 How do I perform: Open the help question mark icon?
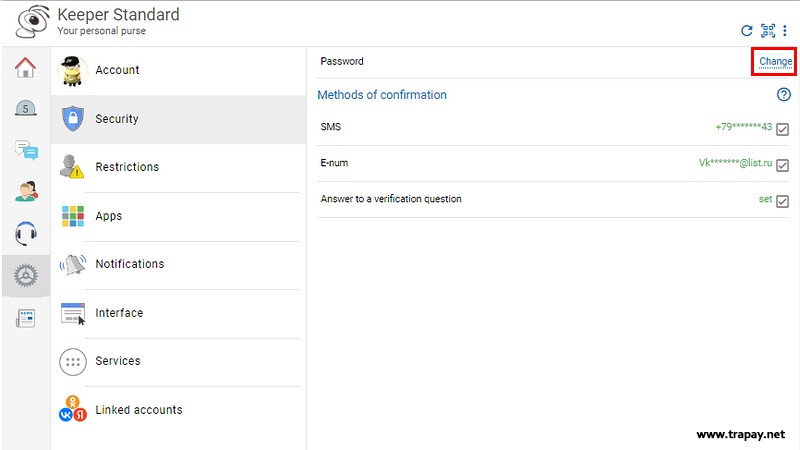(x=784, y=95)
